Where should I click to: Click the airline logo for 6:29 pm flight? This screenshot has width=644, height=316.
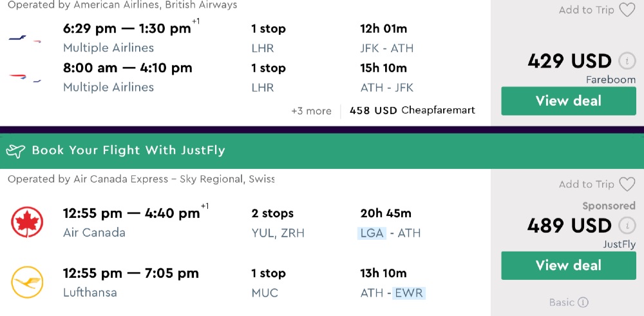click(x=25, y=39)
